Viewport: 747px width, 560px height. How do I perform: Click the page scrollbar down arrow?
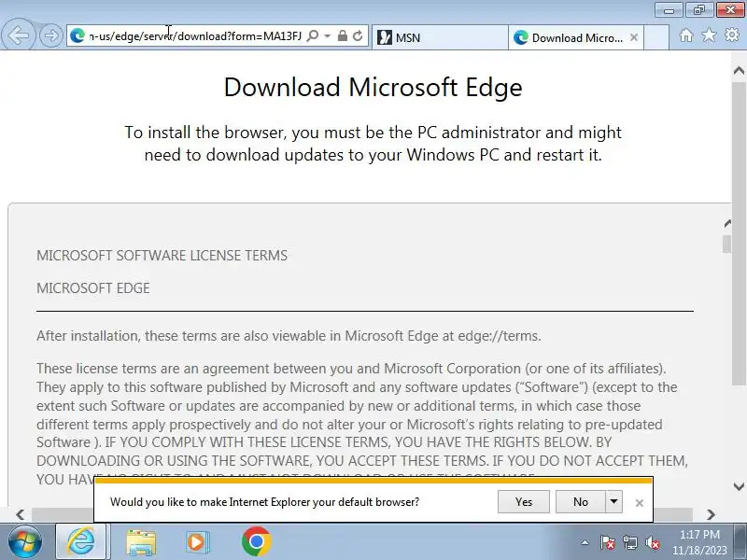click(x=739, y=486)
